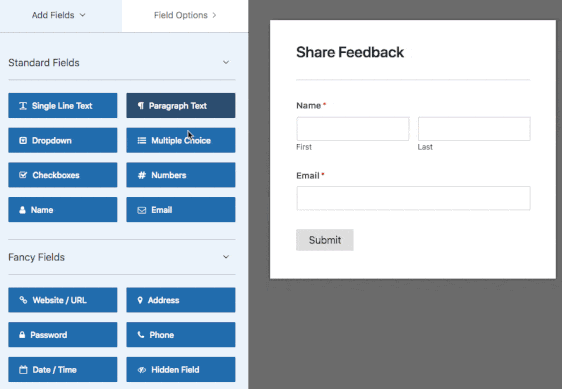Click the Checkboxes field icon
The height and width of the screenshot is (389, 562).
pyautogui.click(x=23, y=175)
